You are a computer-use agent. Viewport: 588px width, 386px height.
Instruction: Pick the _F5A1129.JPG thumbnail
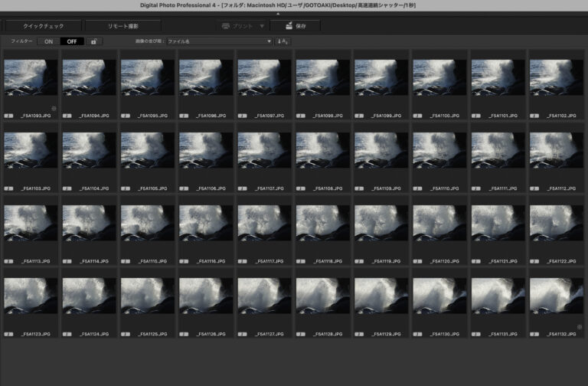(381, 296)
